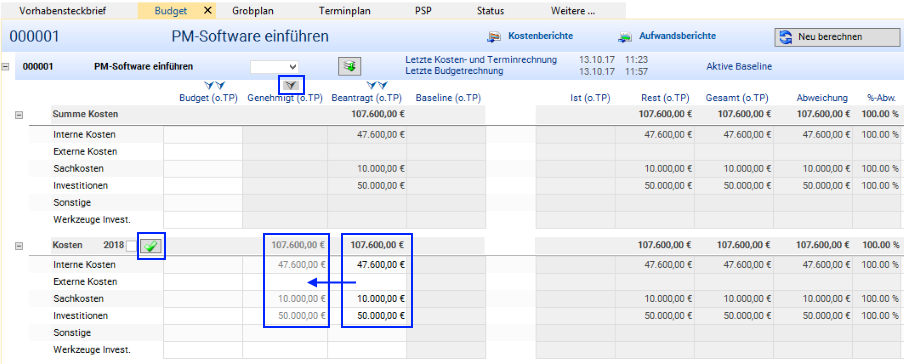Collapse the Summe Kosten section
904x364 pixels.
pyautogui.click(x=18, y=115)
